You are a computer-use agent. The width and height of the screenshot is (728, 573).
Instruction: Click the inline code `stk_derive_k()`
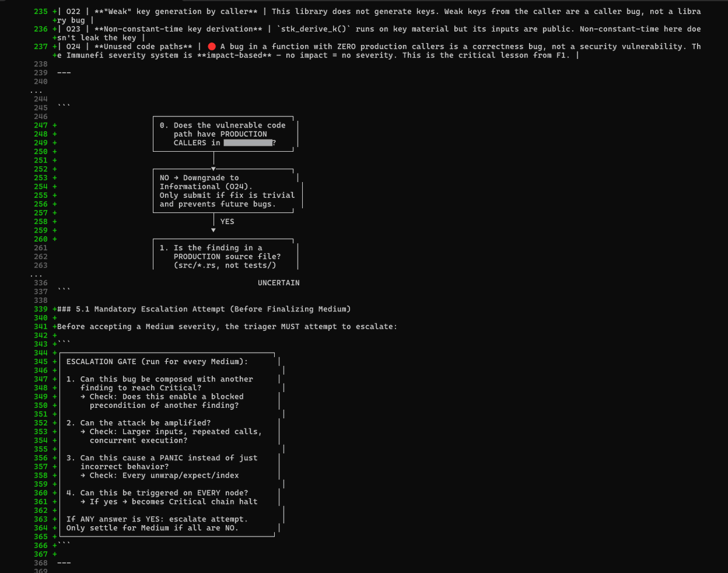313,29
